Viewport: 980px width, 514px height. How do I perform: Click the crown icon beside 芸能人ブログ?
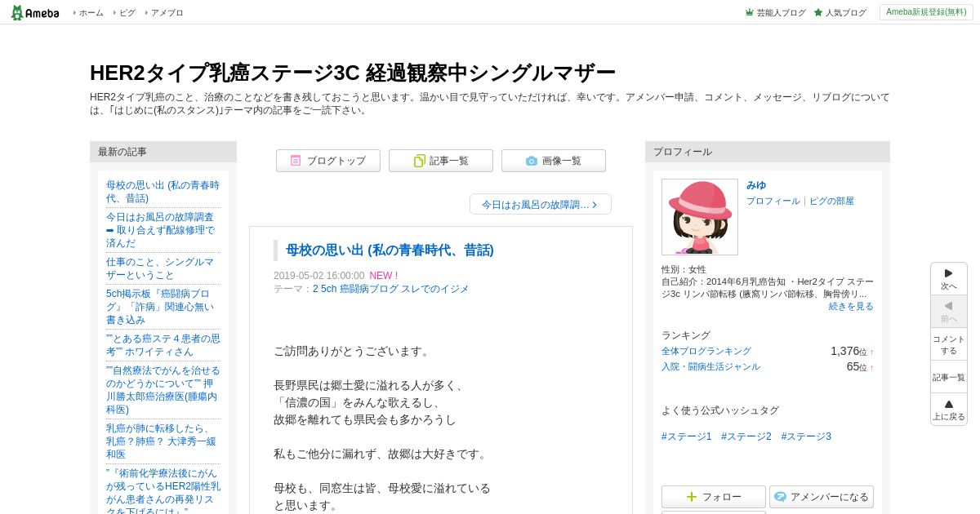coord(749,12)
